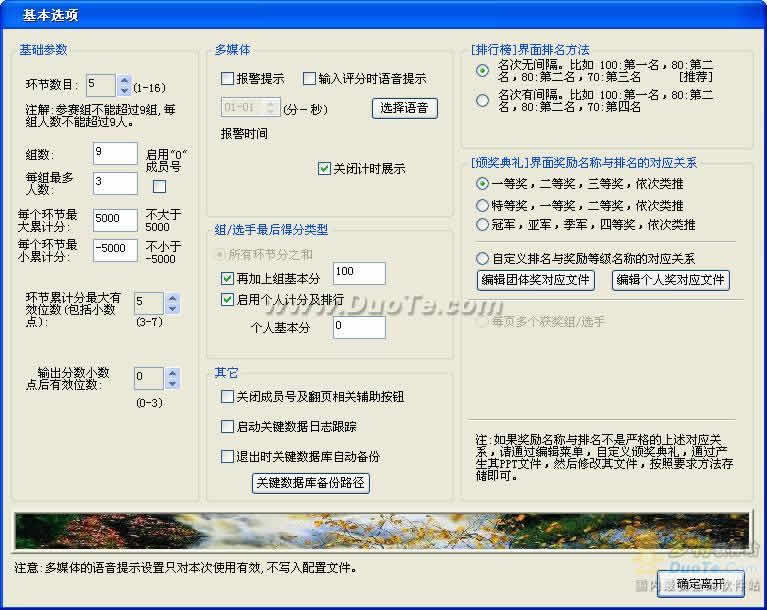Click the 确定离开 button
Viewport: 767px width, 610px height.
pos(700,584)
